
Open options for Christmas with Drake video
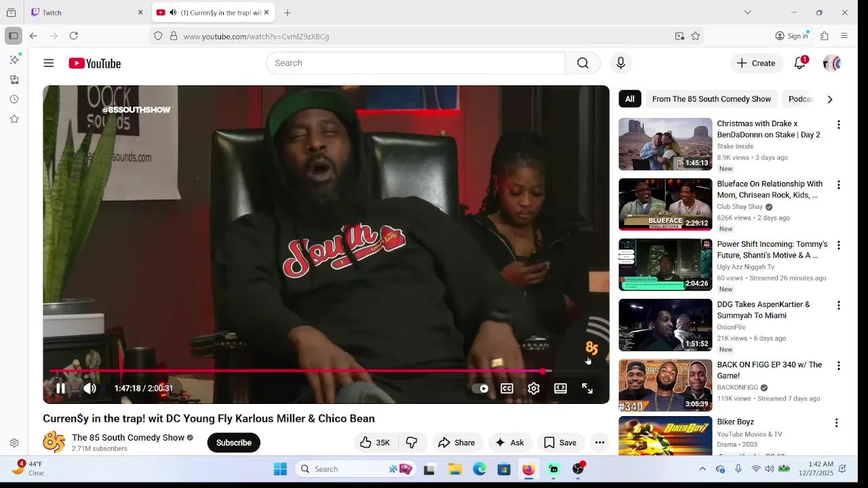click(x=839, y=125)
